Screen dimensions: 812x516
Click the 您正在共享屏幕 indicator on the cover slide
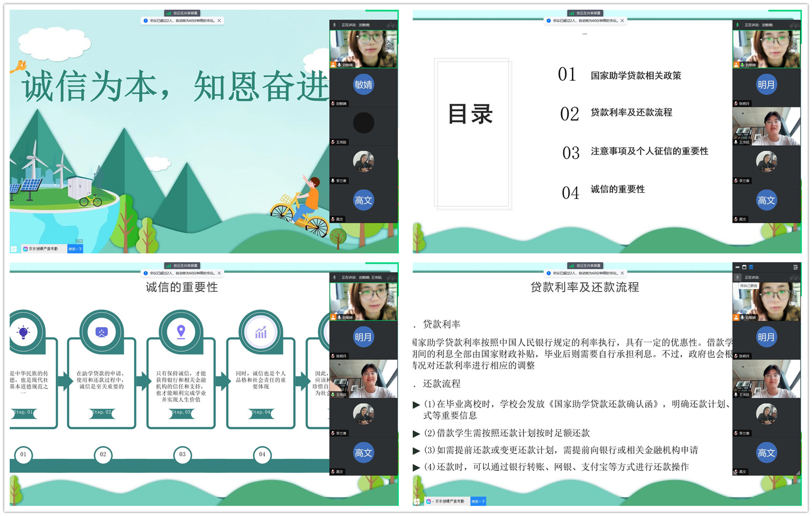click(x=182, y=13)
